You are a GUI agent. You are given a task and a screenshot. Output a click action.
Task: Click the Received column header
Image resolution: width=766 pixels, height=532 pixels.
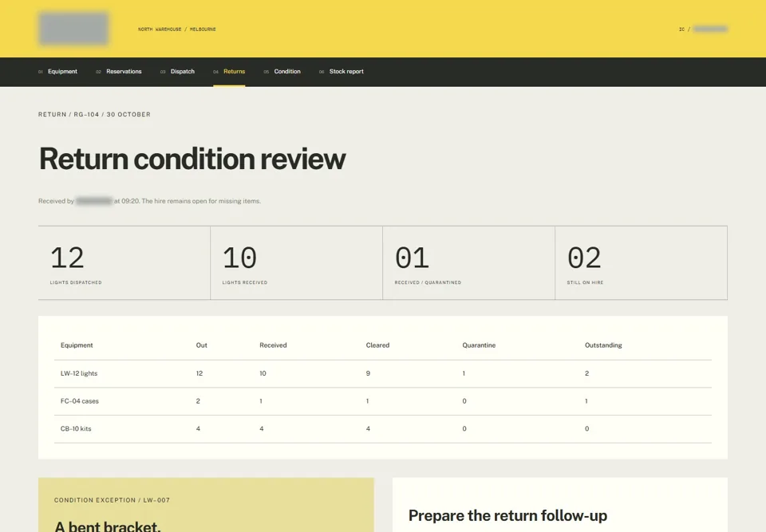pyautogui.click(x=273, y=345)
